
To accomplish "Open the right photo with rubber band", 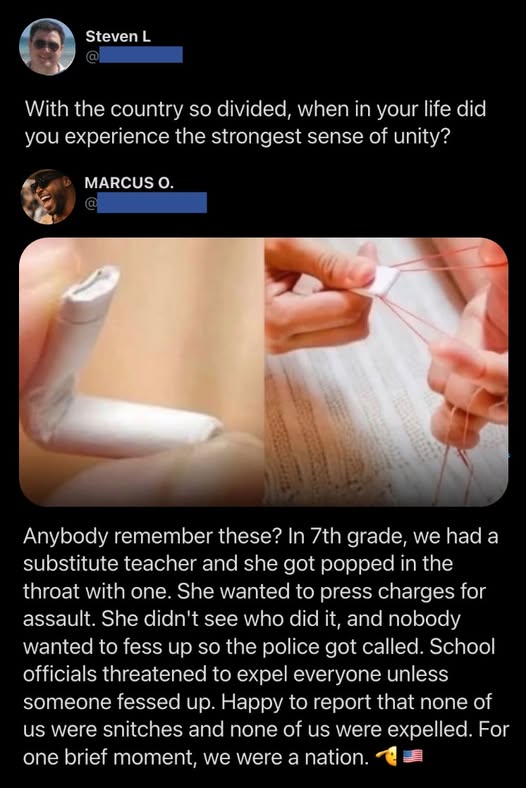I will tap(386, 371).
